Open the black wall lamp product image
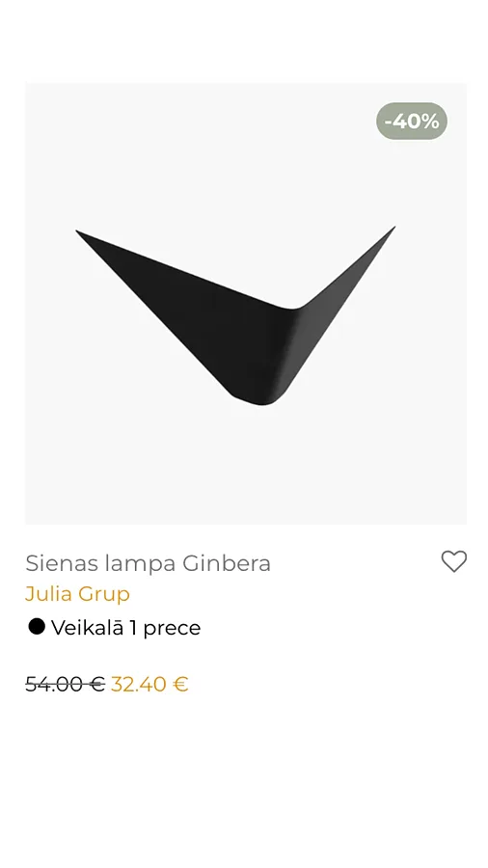The image size is (488, 868). [x=246, y=304]
